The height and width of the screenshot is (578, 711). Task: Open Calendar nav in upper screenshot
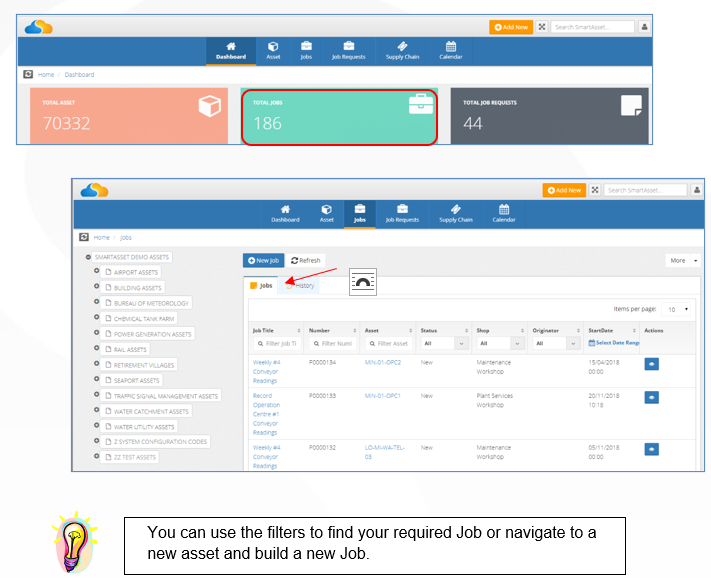point(451,51)
